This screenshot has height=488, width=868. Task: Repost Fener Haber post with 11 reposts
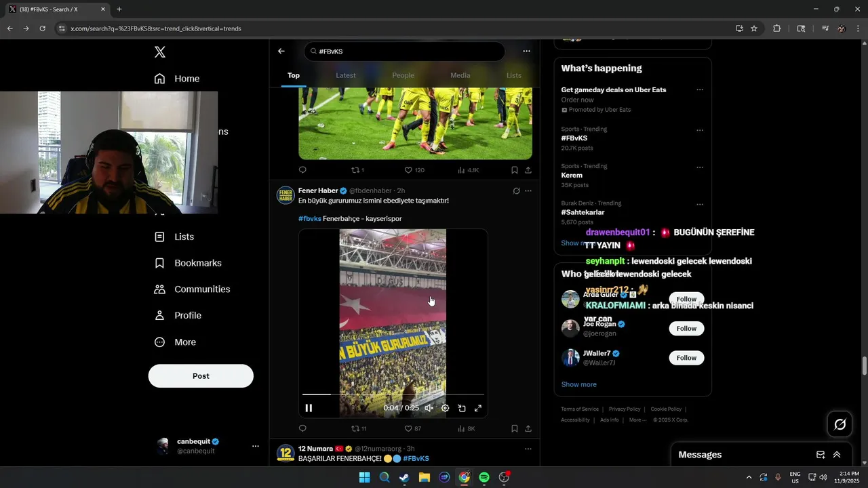[359, 428]
